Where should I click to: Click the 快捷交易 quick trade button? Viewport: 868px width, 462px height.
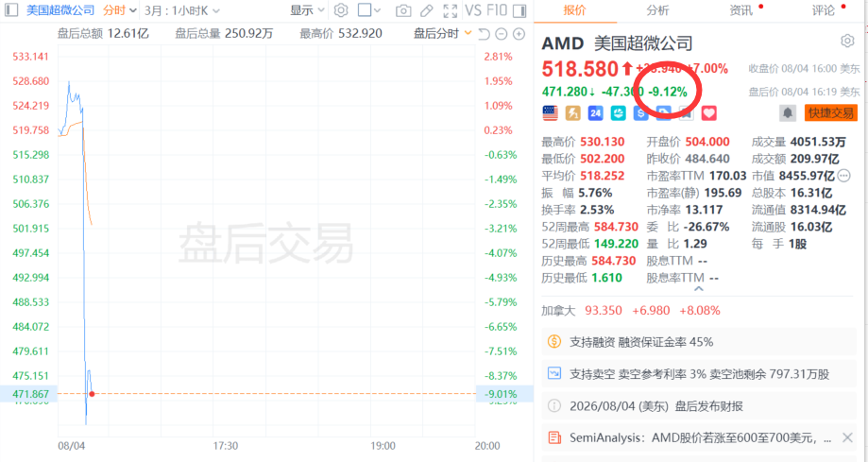click(x=830, y=113)
